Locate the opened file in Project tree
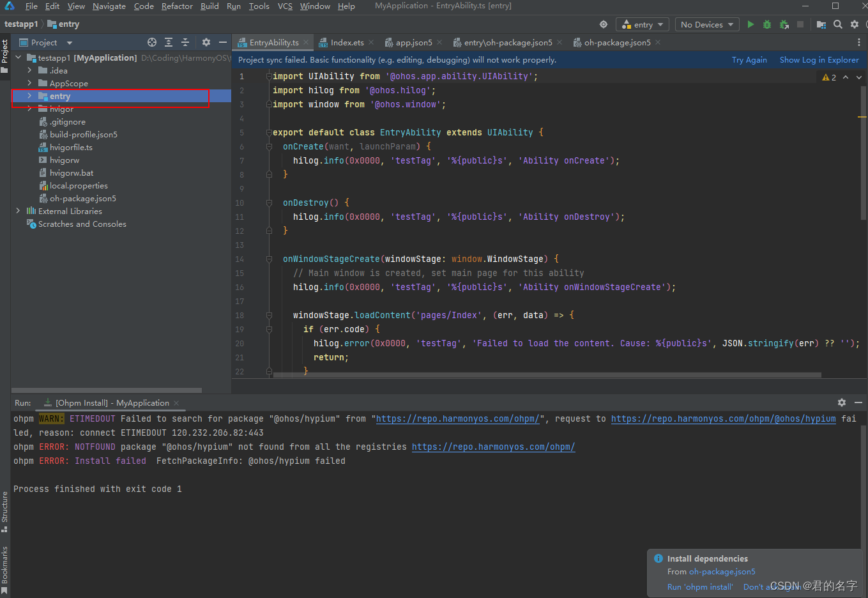Image resolution: width=868 pixels, height=598 pixels. (152, 42)
